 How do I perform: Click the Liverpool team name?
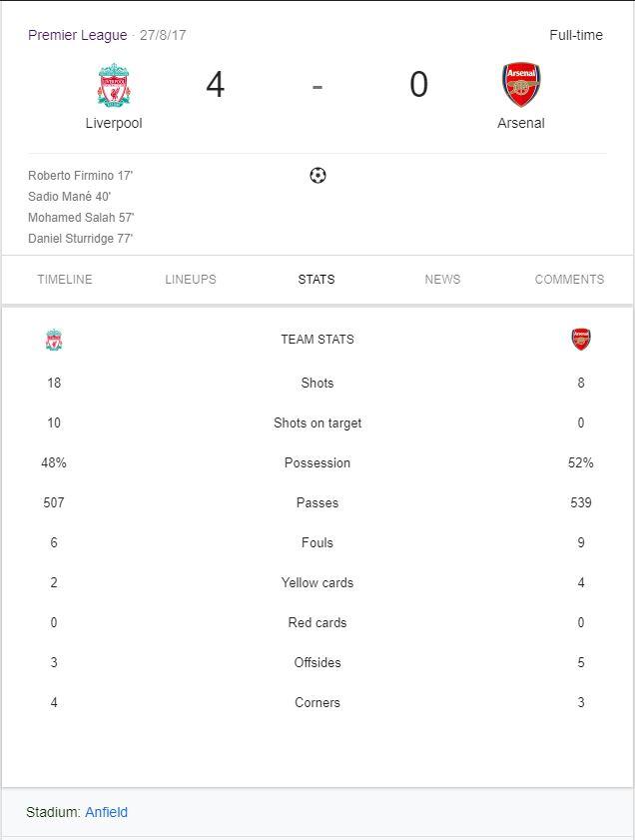coord(114,124)
